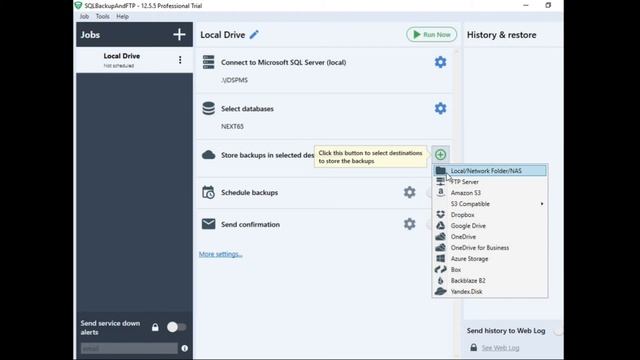640x360 pixels.
Task: Expand S3 Compatible submenu
Action: (490, 204)
